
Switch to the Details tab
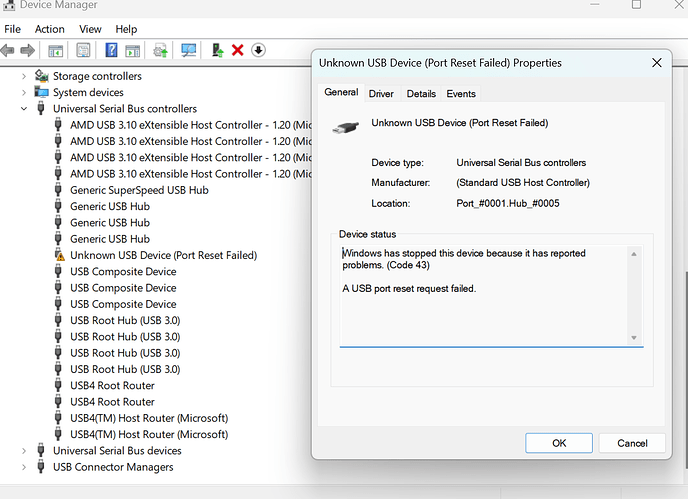tap(421, 94)
